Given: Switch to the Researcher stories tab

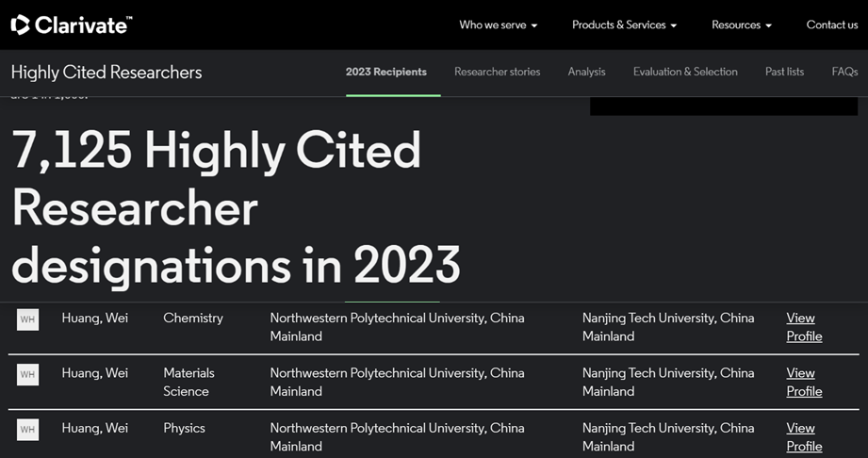Looking at the screenshot, I should tap(497, 72).
